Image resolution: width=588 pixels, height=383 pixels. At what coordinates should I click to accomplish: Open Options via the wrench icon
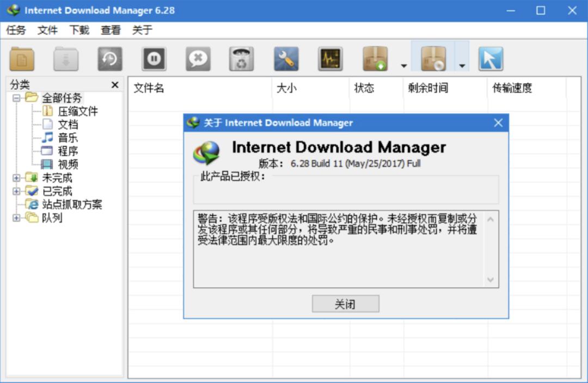click(x=286, y=59)
